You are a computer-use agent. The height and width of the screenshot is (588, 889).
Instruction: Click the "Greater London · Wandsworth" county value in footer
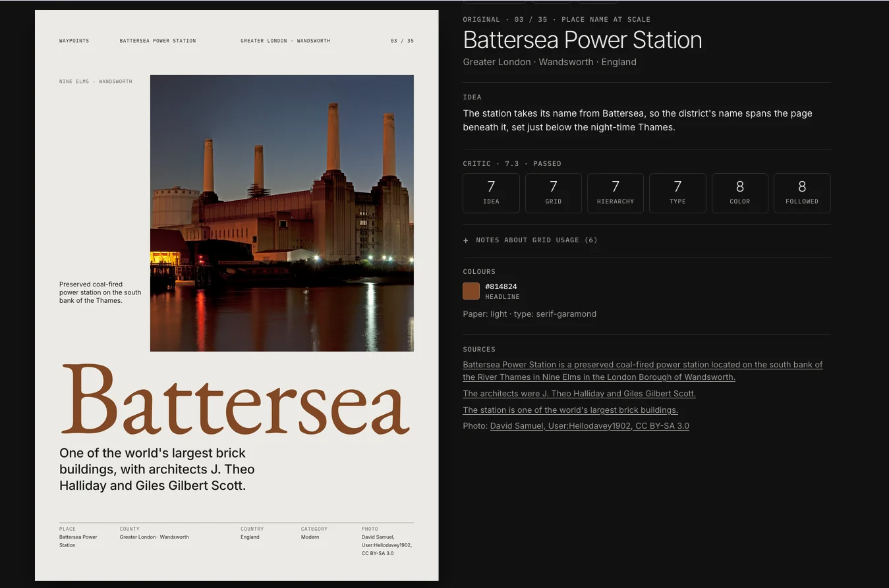pyautogui.click(x=154, y=537)
